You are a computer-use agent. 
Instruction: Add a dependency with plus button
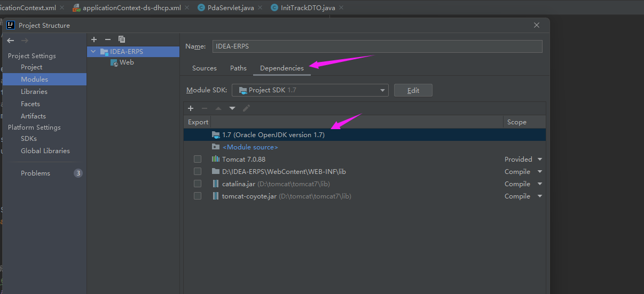[x=191, y=108]
